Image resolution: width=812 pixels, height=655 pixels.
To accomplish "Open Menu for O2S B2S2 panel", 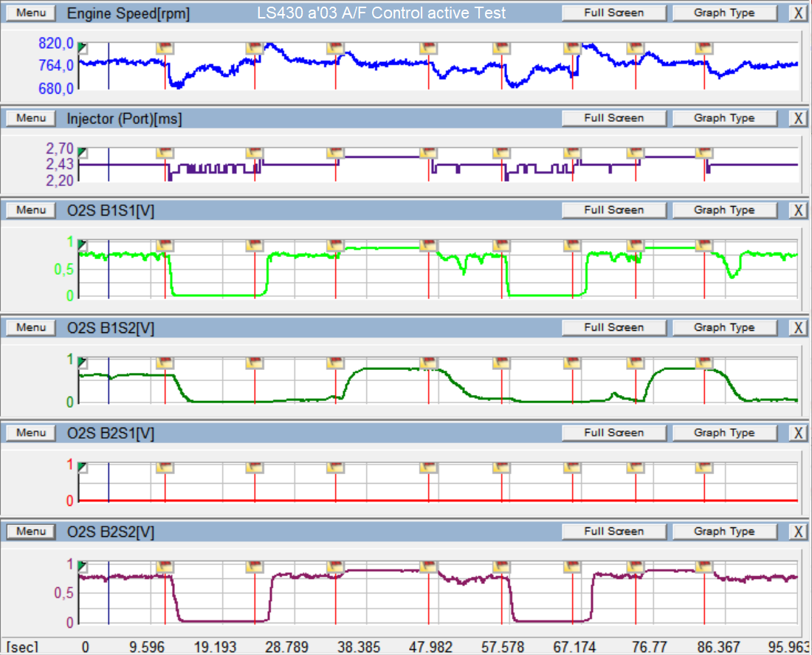I will 31,532.
